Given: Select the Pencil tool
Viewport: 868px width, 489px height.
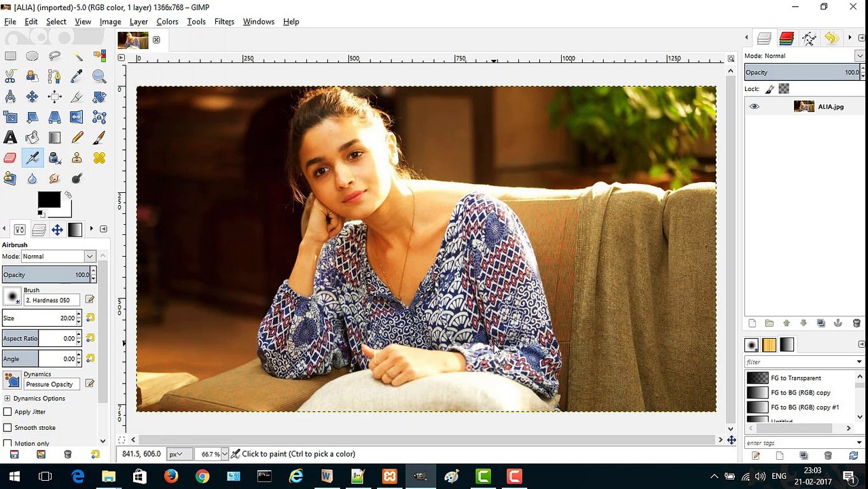Looking at the screenshot, I should tap(77, 138).
